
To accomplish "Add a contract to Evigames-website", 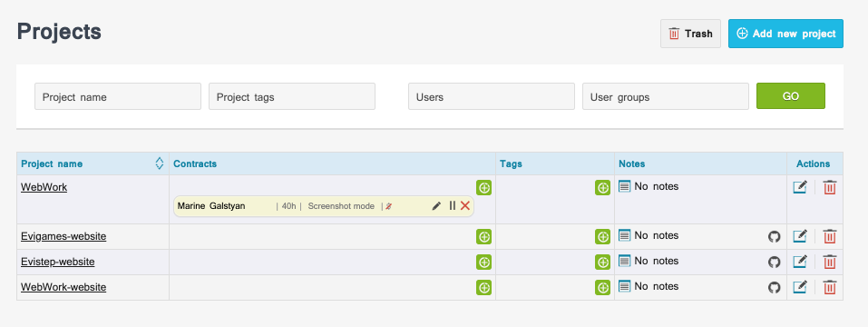I will [483, 237].
